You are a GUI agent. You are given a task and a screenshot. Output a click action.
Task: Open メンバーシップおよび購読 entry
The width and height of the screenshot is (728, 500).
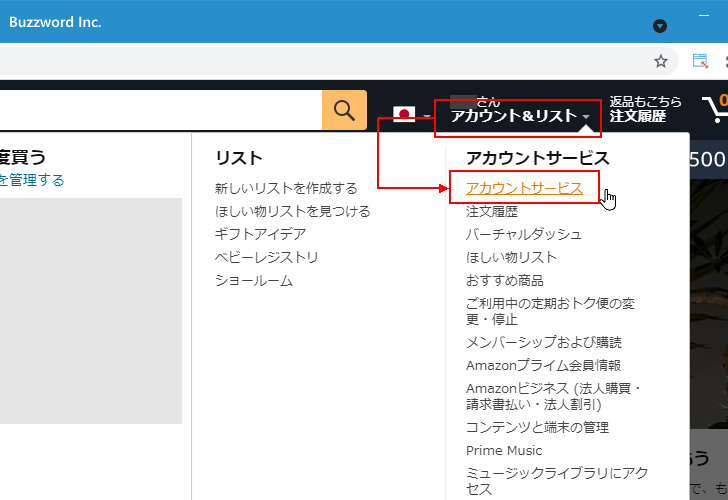point(544,342)
